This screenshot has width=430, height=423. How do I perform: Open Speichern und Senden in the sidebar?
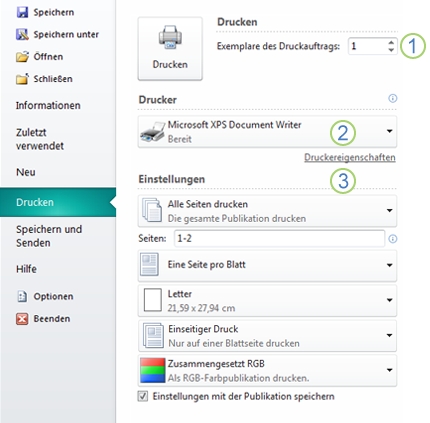(x=49, y=236)
